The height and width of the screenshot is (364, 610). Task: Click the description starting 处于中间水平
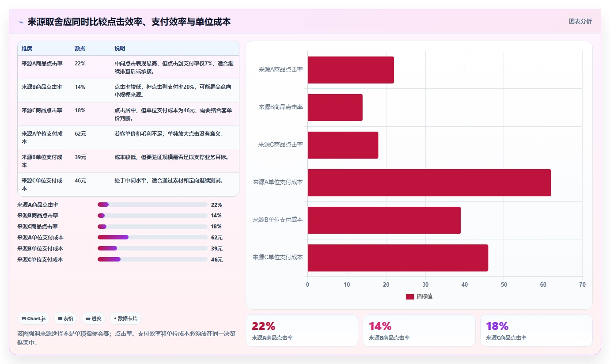point(169,181)
